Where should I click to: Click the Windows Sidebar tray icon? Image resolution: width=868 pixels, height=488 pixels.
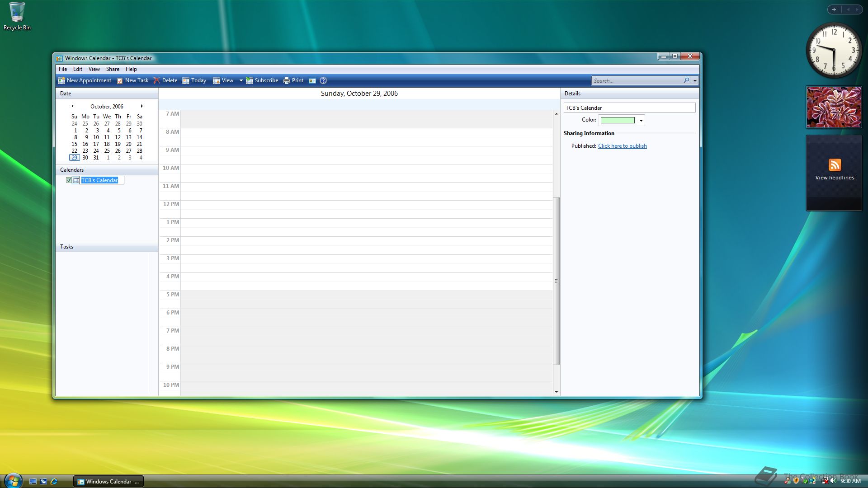click(x=812, y=481)
